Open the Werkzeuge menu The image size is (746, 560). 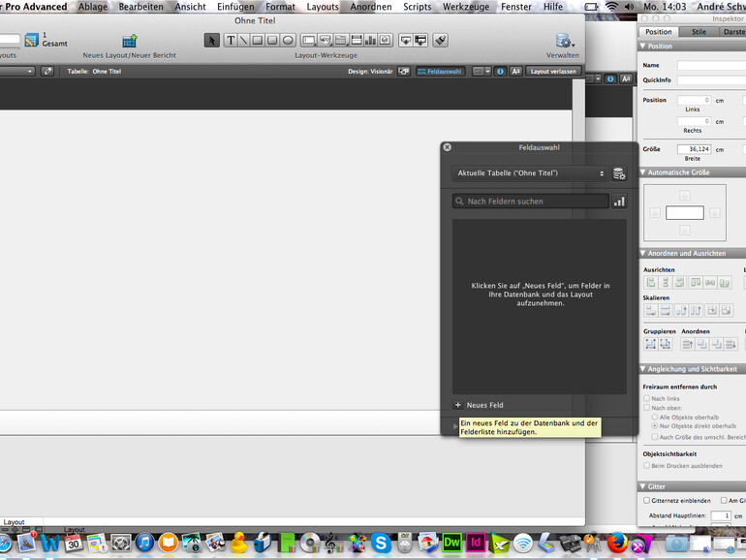click(466, 7)
